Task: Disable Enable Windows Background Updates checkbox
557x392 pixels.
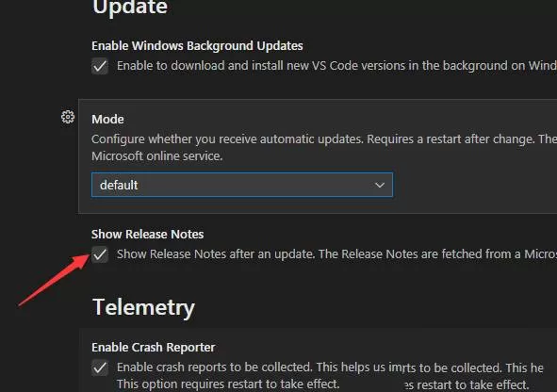Action: (x=100, y=66)
